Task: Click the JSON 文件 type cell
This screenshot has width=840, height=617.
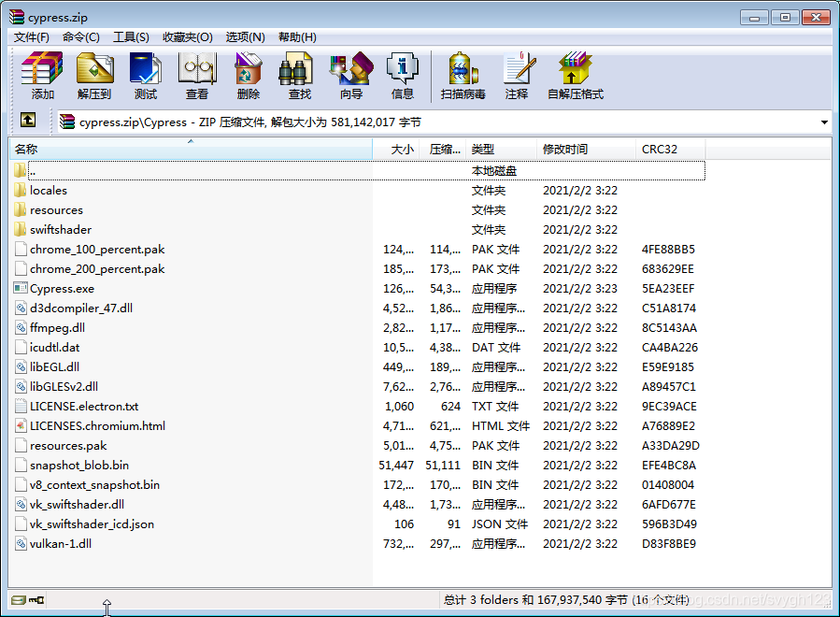Action: coord(499,524)
